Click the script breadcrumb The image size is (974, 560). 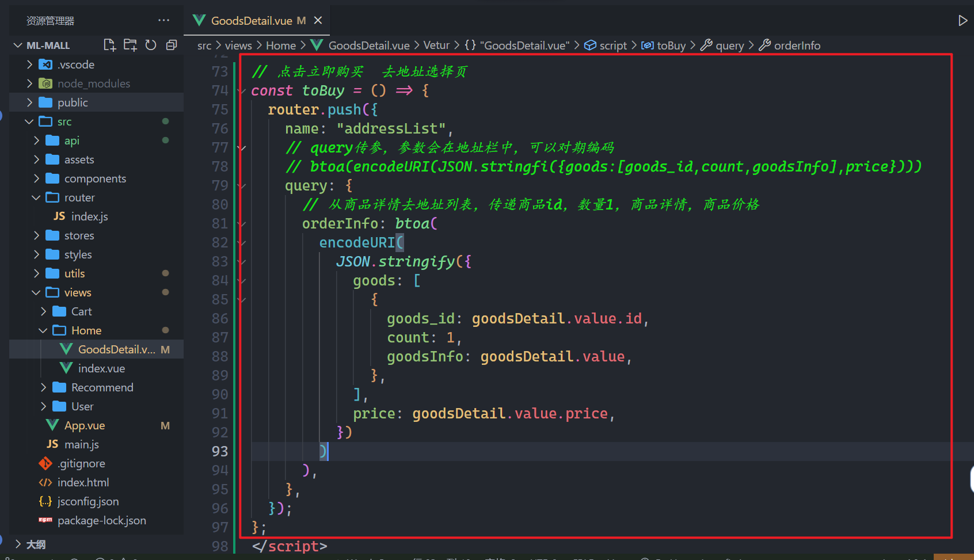tap(613, 45)
